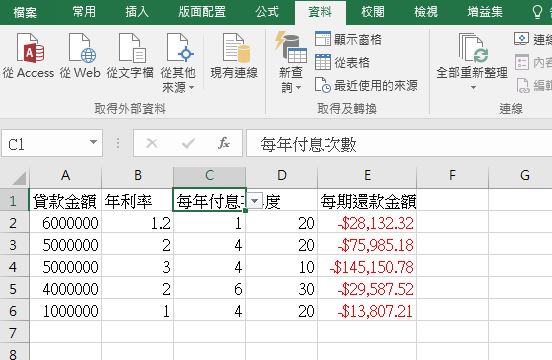
Task: Switch to the 常用 tab
Action: coord(84,12)
